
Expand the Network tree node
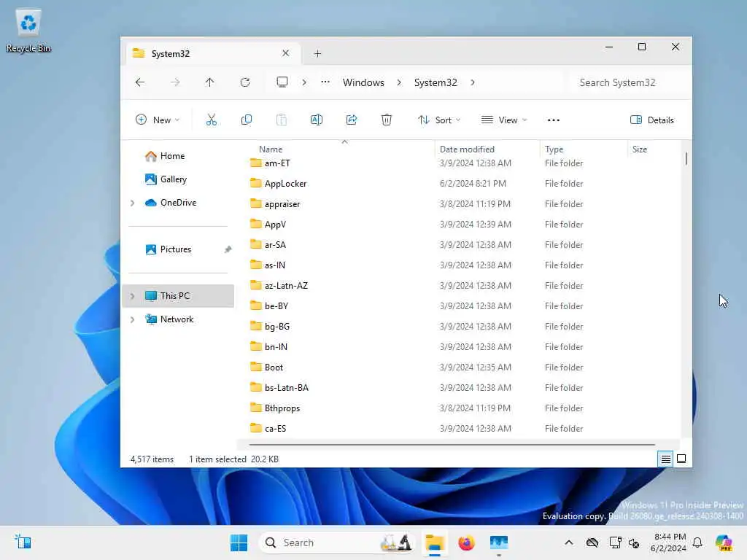133,319
